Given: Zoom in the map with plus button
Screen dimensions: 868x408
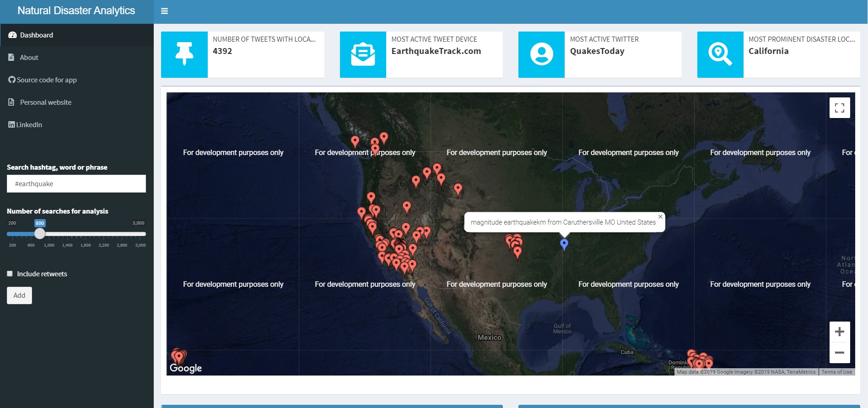Looking at the screenshot, I should click(840, 332).
